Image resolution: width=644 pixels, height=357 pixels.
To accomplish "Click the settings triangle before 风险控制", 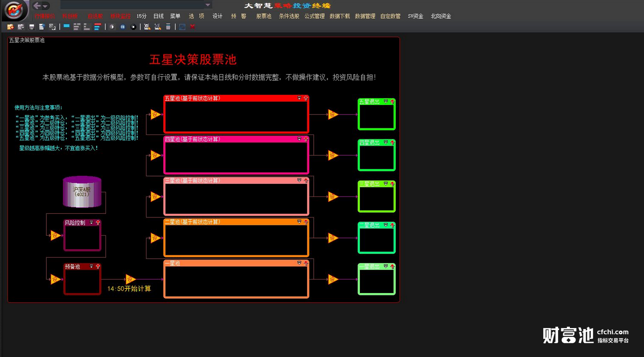I will 56,236.
